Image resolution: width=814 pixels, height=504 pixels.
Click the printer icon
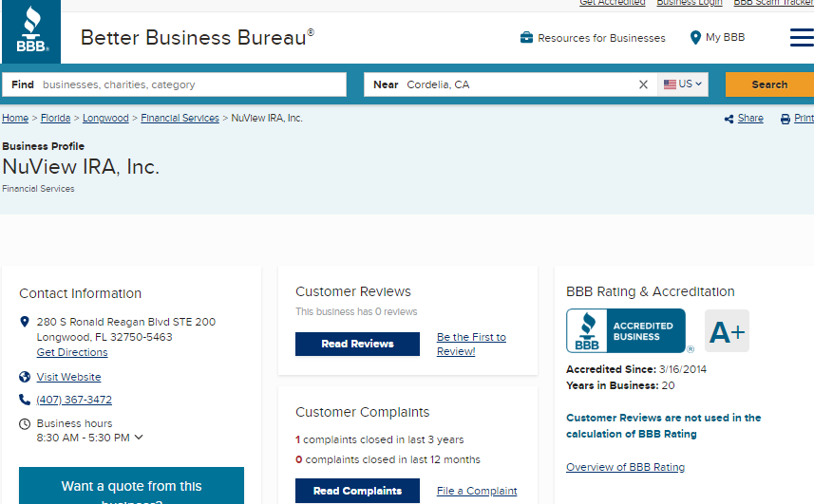[786, 120]
